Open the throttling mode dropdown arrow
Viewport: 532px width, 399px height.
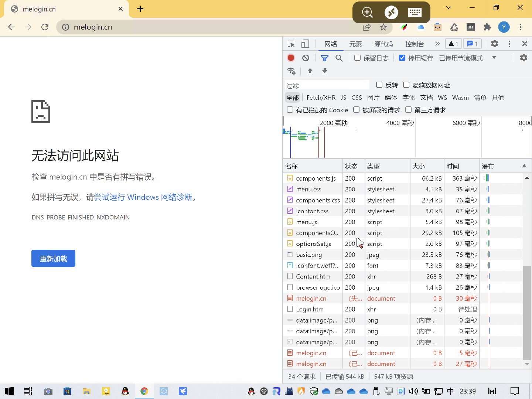tap(494, 58)
